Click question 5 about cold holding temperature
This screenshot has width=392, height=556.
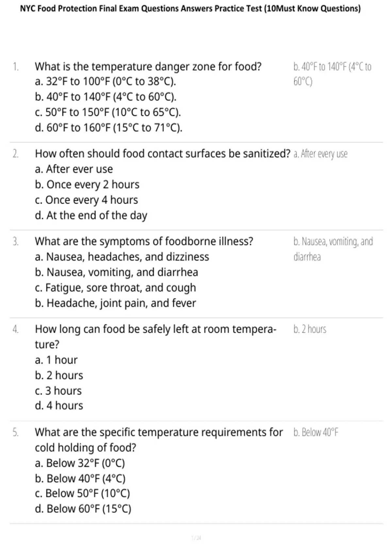click(x=159, y=440)
